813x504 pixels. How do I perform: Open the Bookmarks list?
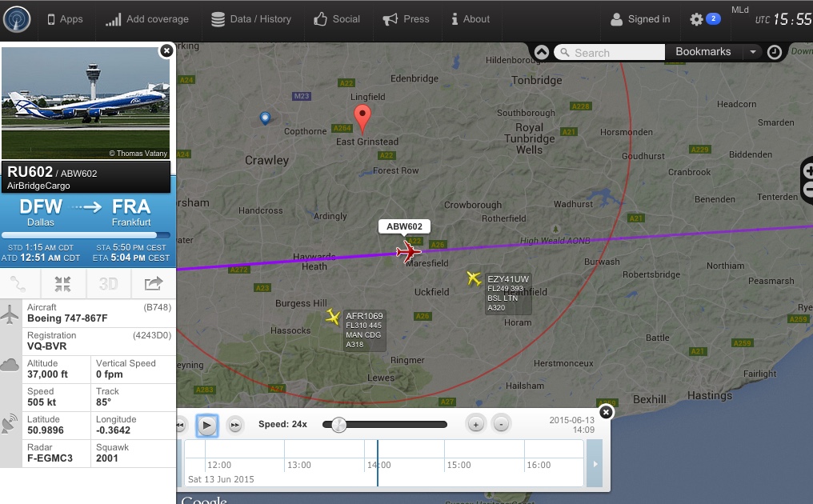coord(703,52)
